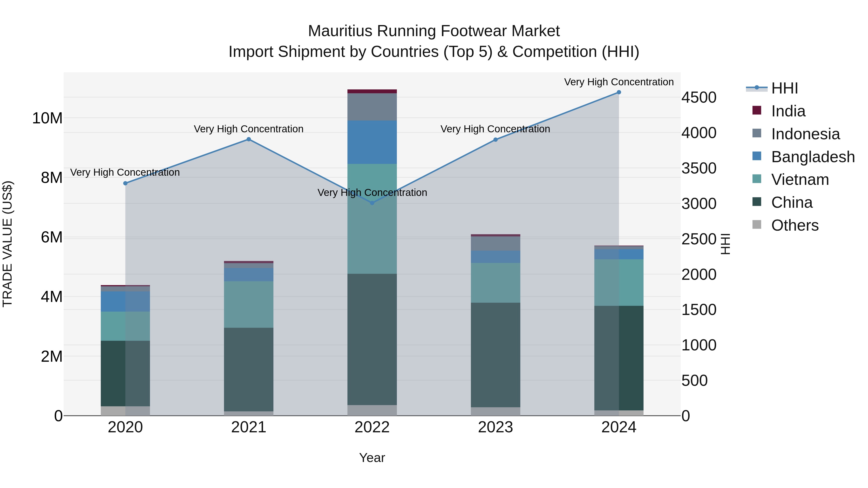Screen dimensions: 868x488
Task: Click the 10M trade value tick
Action: pyautogui.click(x=47, y=118)
